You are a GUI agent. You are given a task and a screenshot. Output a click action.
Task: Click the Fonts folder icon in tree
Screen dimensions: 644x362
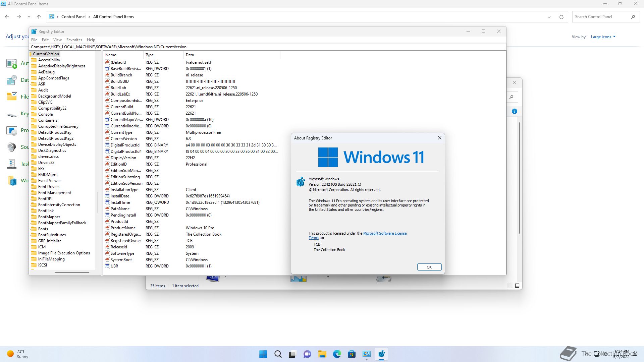coord(34,229)
